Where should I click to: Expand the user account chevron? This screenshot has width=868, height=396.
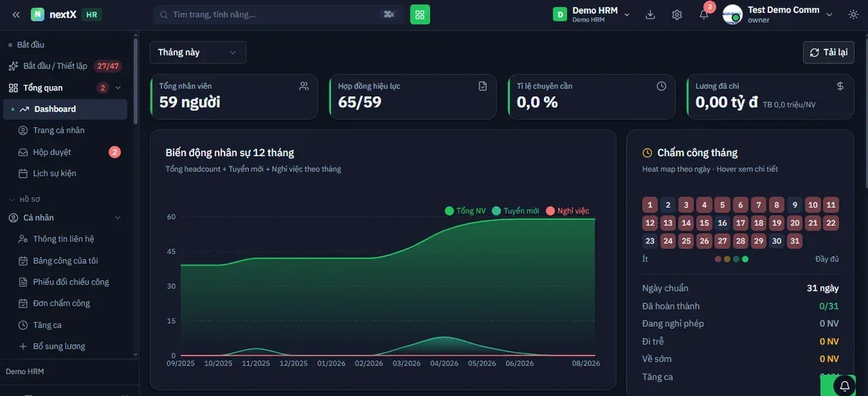click(x=829, y=15)
